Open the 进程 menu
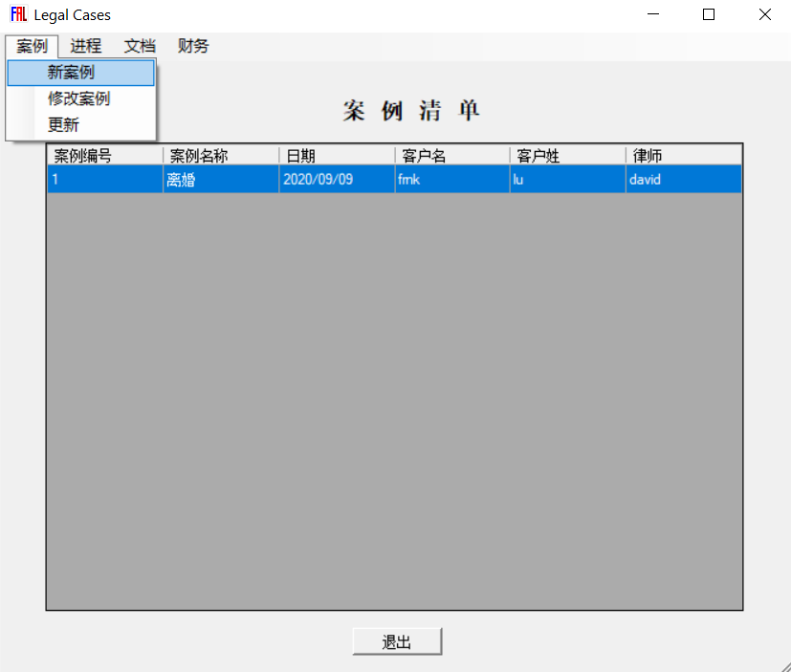This screenshot has width=791, height=672. pos(86,46)
